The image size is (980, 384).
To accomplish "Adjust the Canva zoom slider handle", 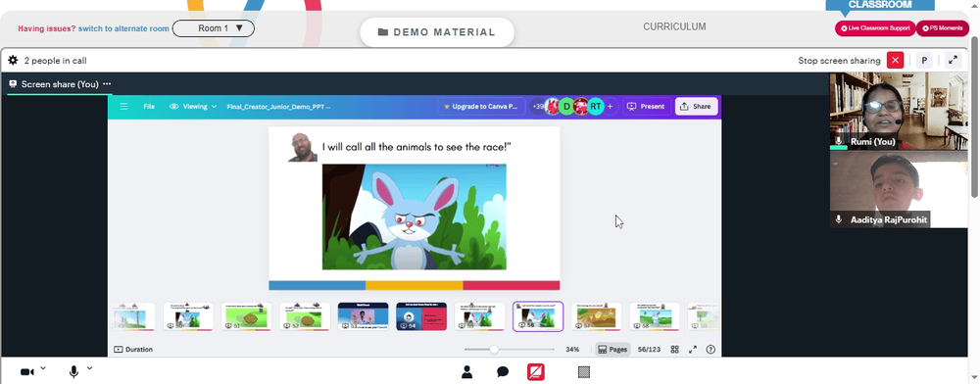I will (x=494, y=350).
